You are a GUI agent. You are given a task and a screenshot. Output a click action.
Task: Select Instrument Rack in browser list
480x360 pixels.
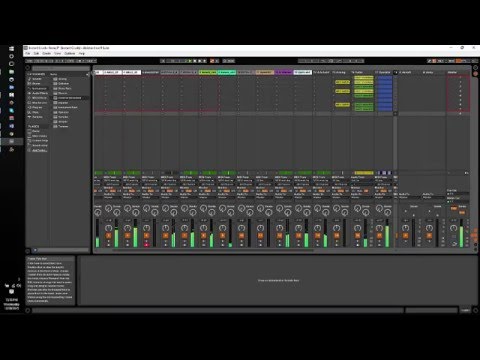coord(68,107)
